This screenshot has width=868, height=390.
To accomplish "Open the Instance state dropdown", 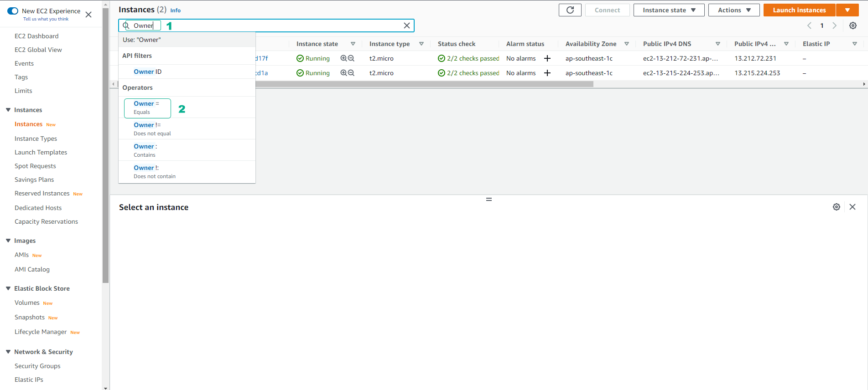I will point(669,10).
